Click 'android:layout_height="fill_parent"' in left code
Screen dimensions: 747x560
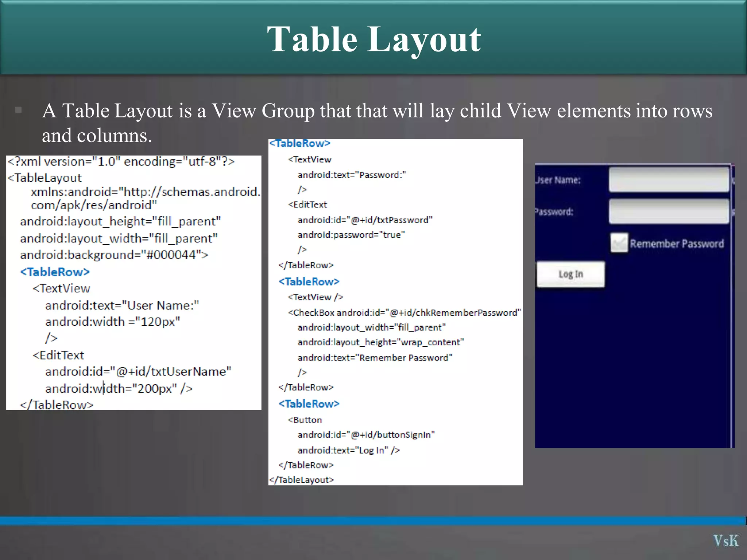(121, 221)
